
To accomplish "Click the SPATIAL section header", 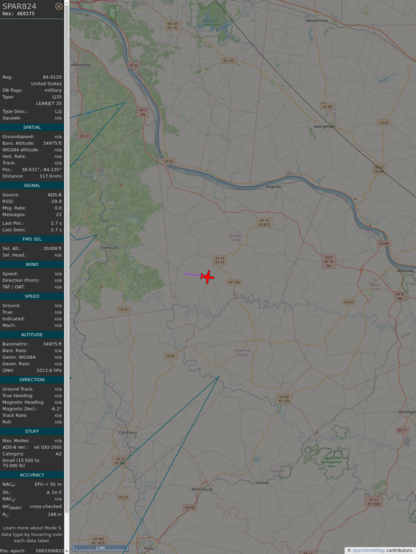I will coord(32,127).
